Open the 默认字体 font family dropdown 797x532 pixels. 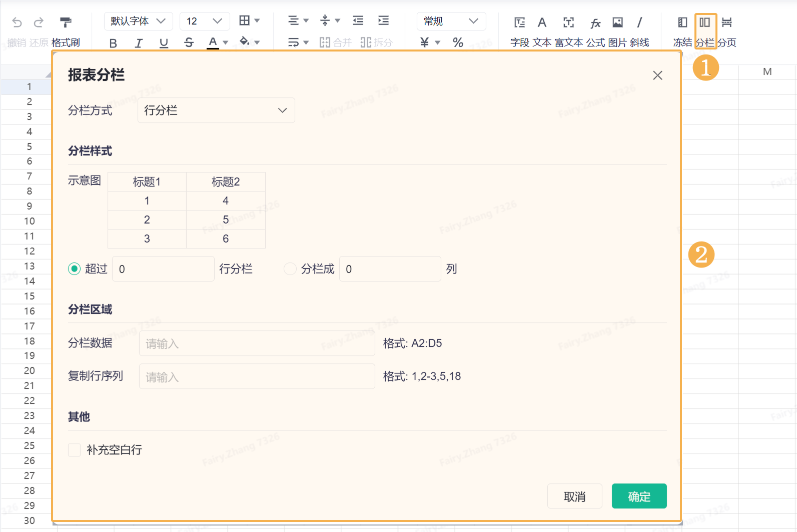coord(139,21)
